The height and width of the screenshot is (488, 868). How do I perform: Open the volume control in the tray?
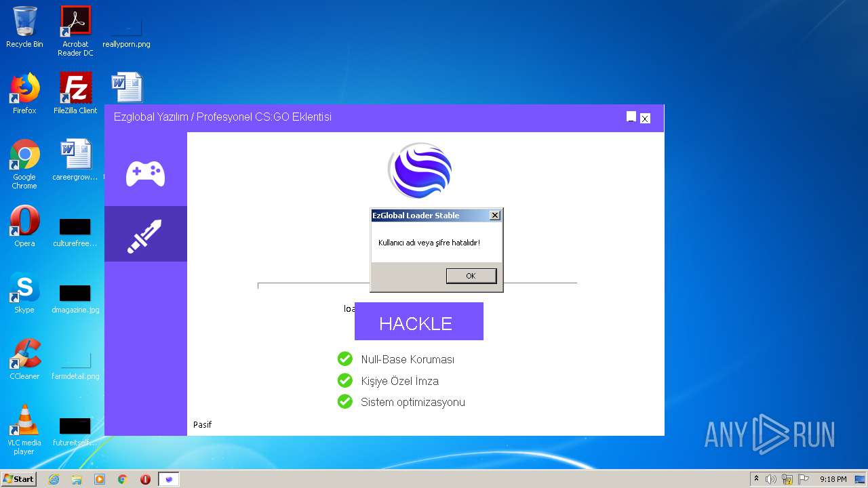pyautogui.click(x=771, y=479)
